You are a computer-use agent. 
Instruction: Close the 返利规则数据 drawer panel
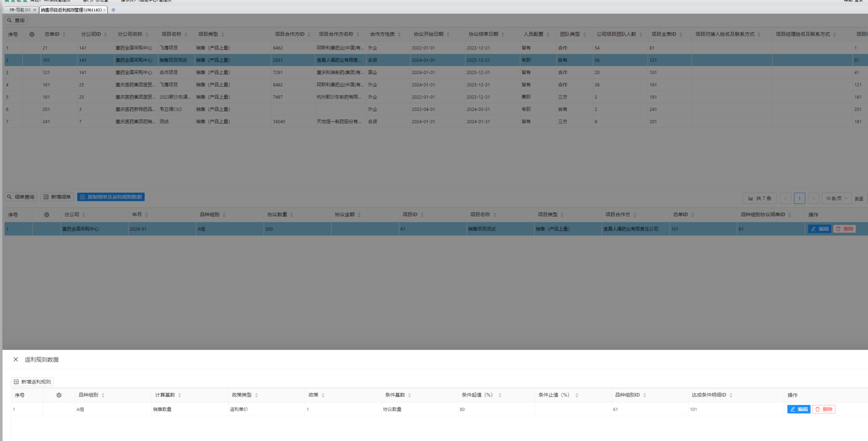tap(15, 360)
